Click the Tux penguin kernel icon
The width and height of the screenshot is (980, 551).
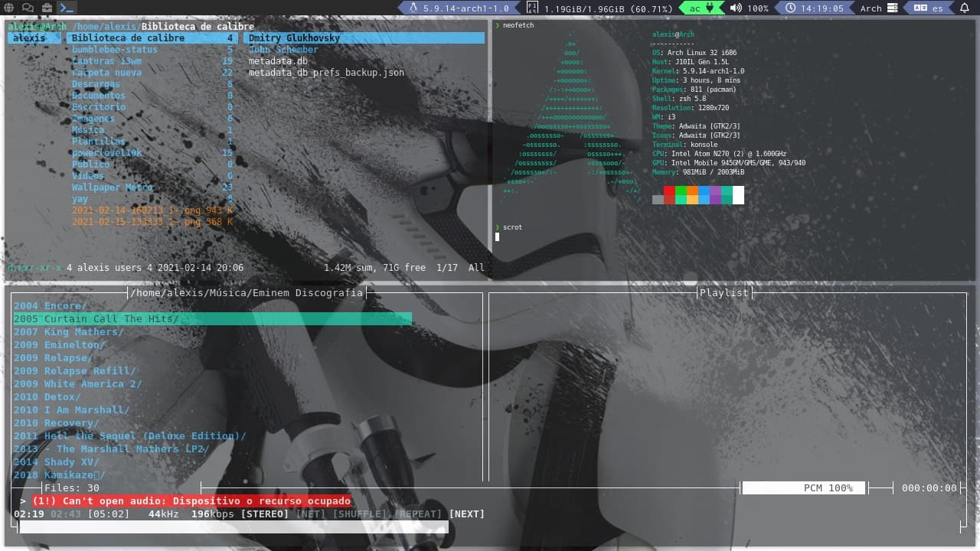(414, 8)
